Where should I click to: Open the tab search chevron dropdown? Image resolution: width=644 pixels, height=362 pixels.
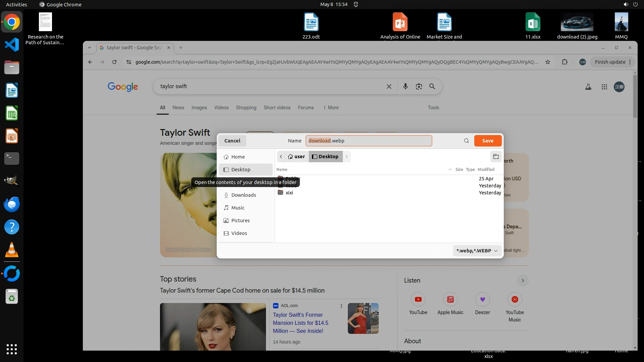click(x=90, y=48)
